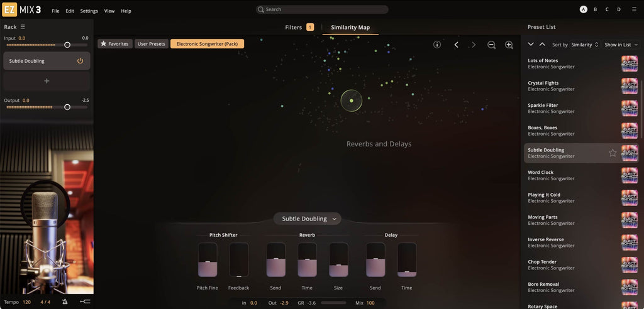644x309 pixels.
Task: Click the Bore Removal pack thumbnail
Action: [x=630, y=287]
